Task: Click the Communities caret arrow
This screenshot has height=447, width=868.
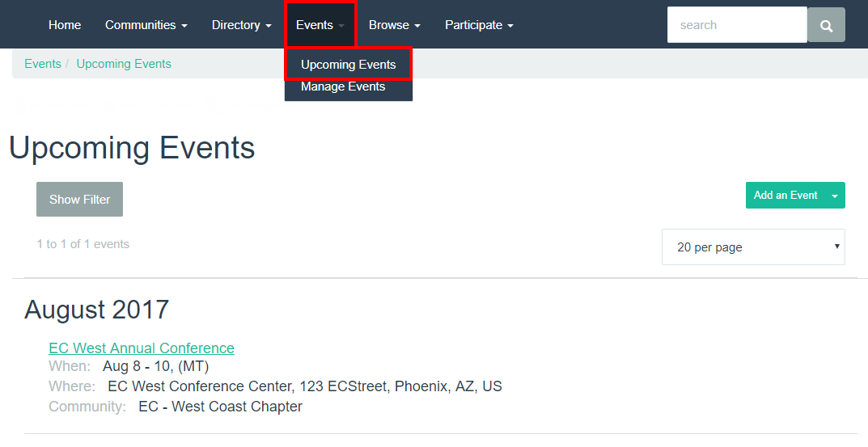Action: click(184, 26)
